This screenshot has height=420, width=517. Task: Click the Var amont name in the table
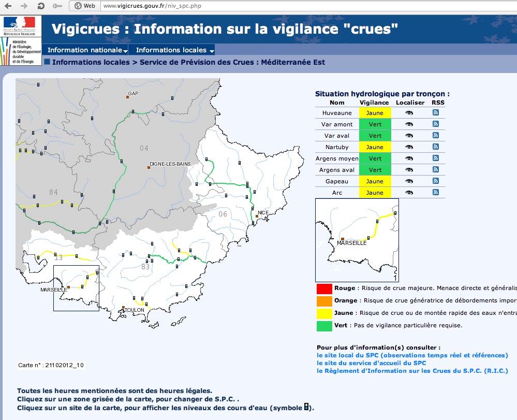pos(337,124)
